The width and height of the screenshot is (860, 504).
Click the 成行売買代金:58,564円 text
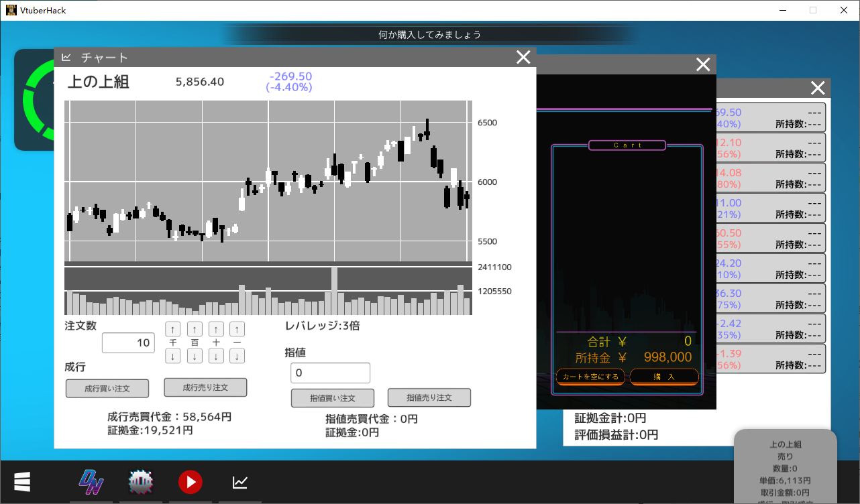(x=169, y=417)
